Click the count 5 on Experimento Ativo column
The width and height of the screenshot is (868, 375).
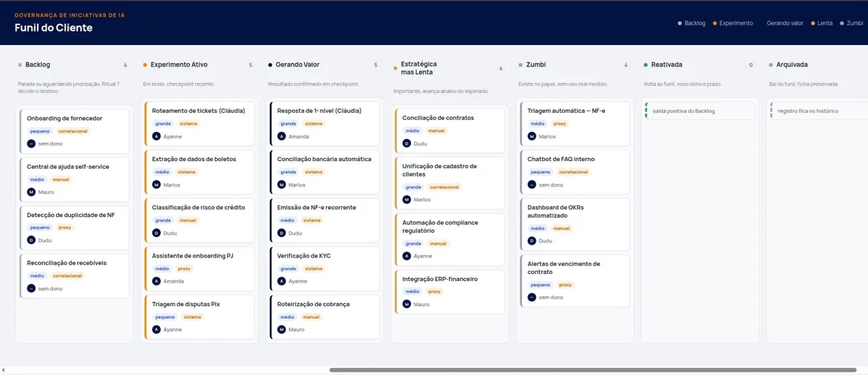pyautogui.click(x=250, y=66)
